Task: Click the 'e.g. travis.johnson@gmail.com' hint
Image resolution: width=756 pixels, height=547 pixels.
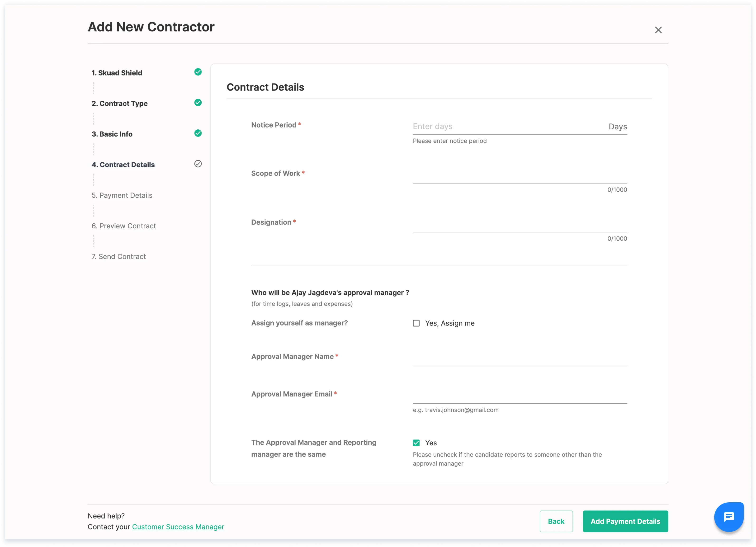Action: [456, 410]
